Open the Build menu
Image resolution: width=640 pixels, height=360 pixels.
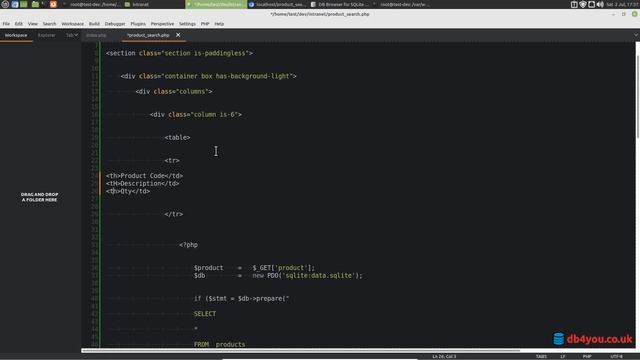pyautogui.click(x=94, y=24)
